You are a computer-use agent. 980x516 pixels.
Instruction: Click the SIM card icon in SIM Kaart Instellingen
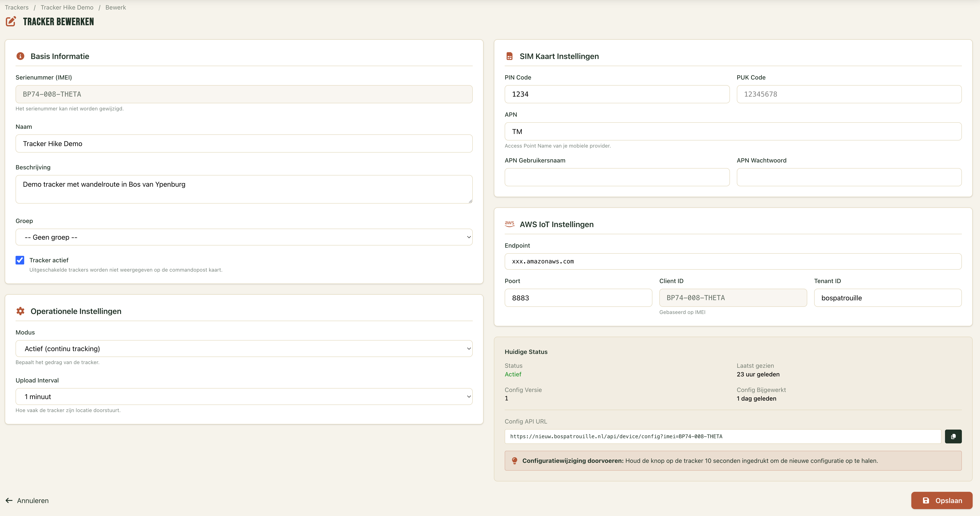(x=509, y=56)
